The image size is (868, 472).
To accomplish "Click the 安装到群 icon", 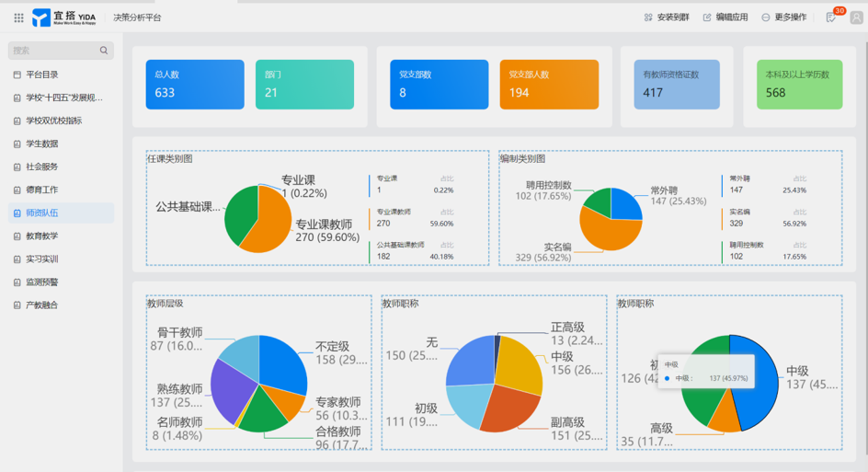I will click(x=648, y=17).
